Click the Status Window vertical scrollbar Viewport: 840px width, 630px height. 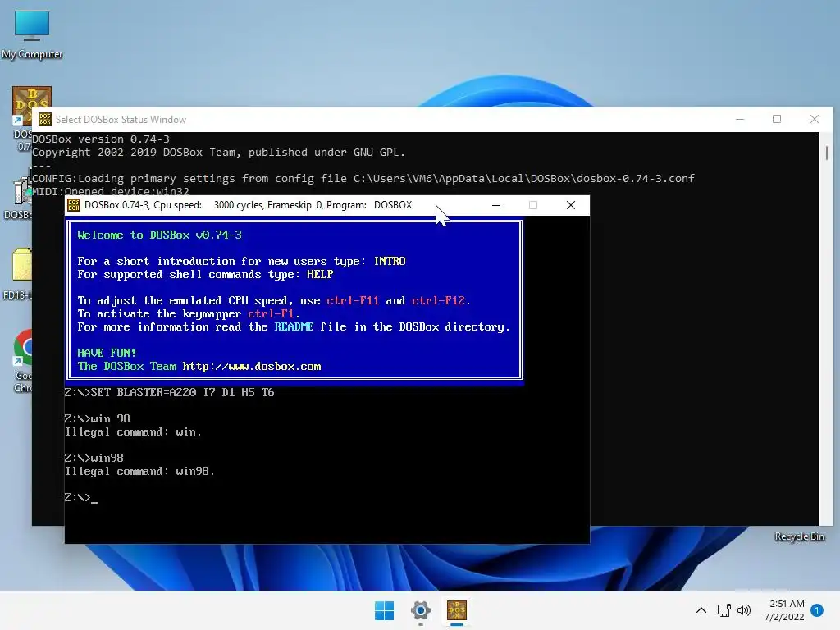pyautogui.click(x=827, y=328)
